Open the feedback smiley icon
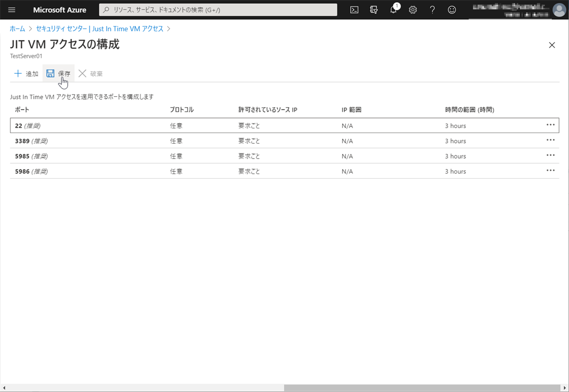The image size is (569, 392). [x=452, y=10]
